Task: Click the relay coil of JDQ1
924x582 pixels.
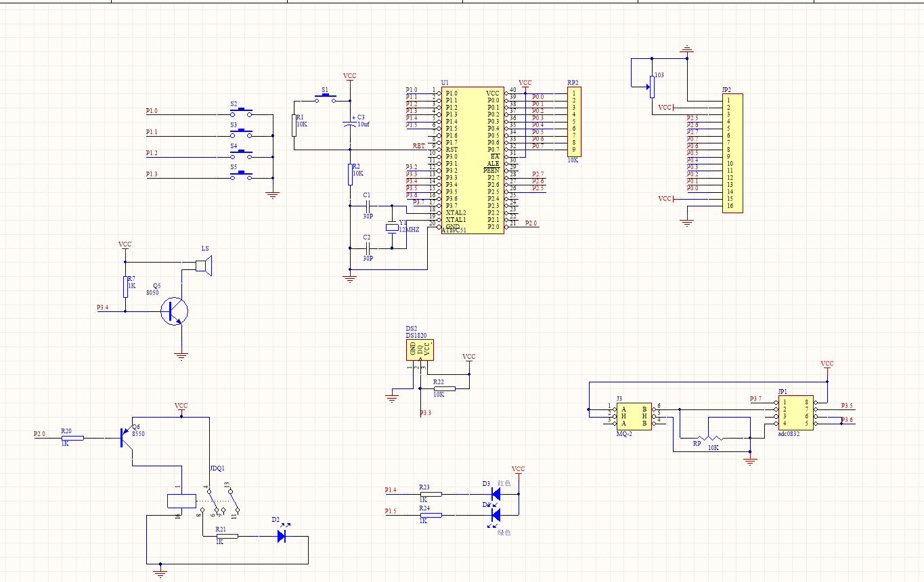Action: pyautogui.click(x=181, y=501)
